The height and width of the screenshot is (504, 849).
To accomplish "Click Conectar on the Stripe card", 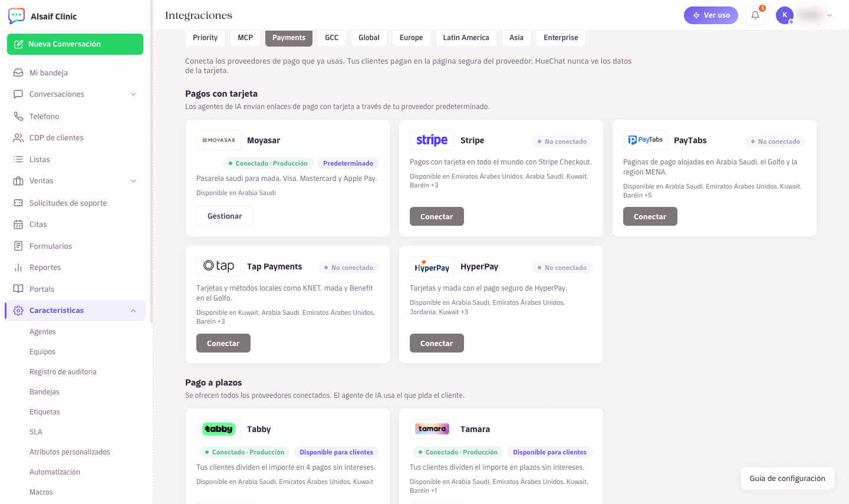I will (x=437, y=216).
